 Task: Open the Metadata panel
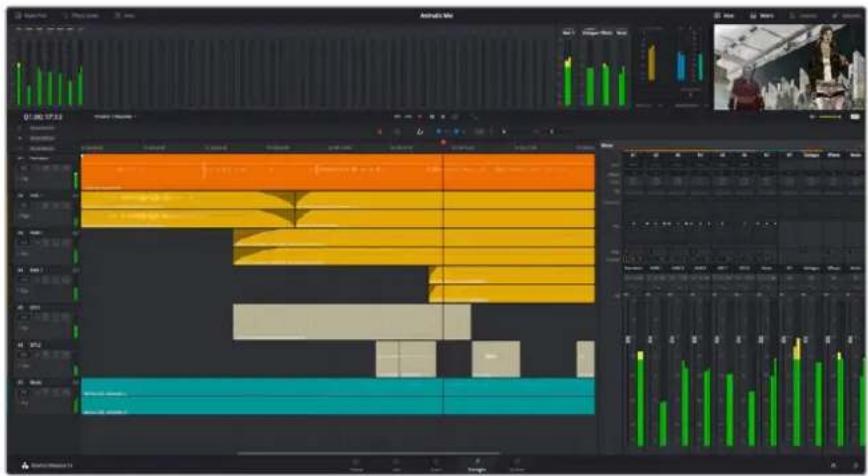click(x=803, y=15)
